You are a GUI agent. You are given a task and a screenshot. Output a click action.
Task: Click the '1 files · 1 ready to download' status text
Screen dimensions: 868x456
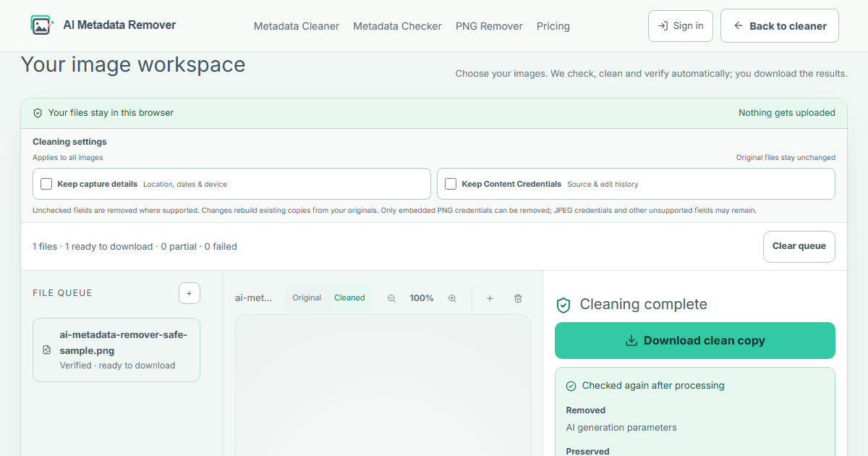point(135,247)
